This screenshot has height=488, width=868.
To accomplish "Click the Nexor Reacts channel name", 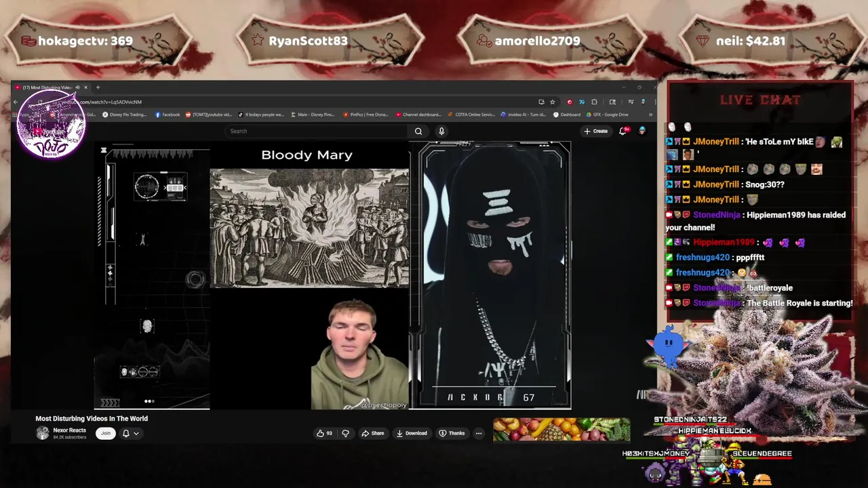I will click(x=70, y=430).
